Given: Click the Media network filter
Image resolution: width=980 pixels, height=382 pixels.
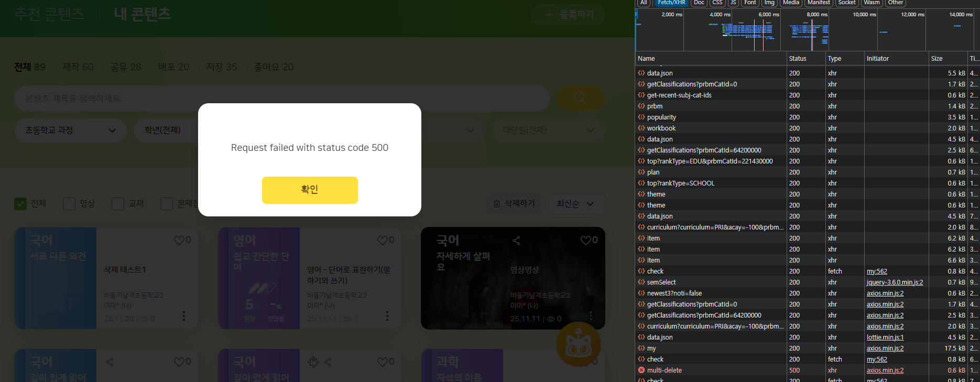Looking at the screenshot, I should [791, 3].
